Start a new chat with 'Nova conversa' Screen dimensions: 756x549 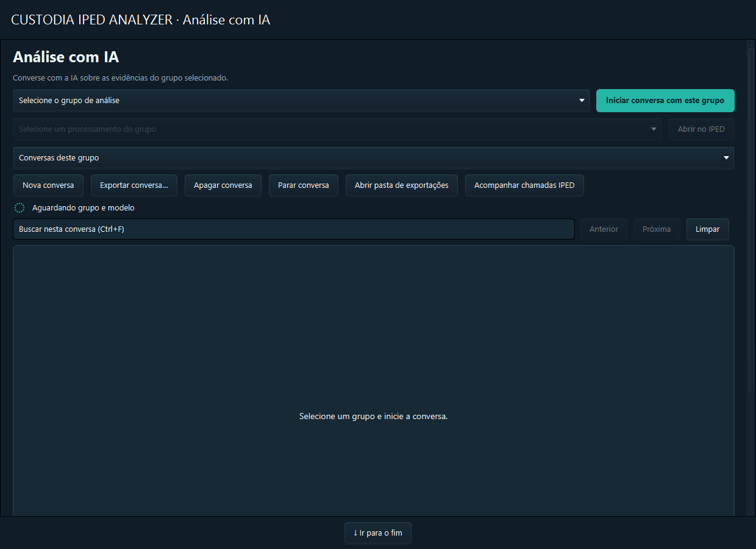(48, 185)
